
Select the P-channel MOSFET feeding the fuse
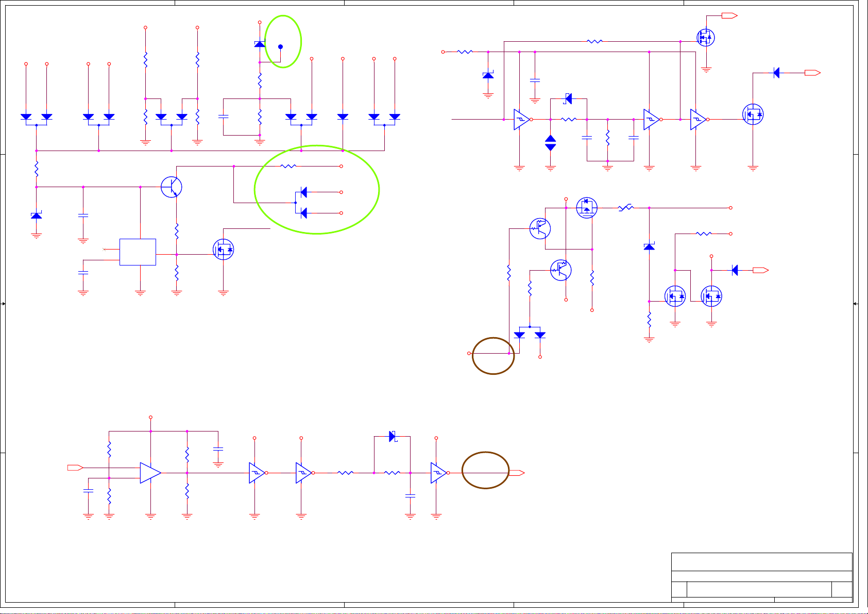coord(587,208)
